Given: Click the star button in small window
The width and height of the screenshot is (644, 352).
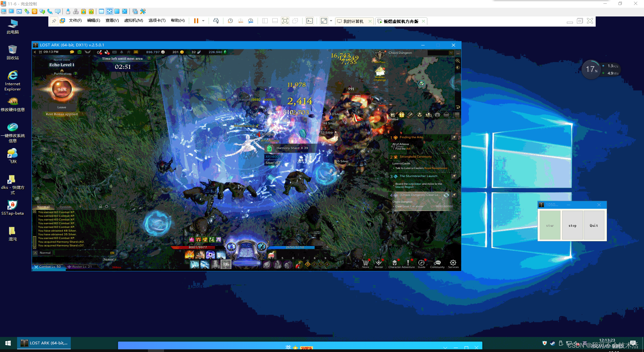Looking at the screenshot, I should click(550, 225).
